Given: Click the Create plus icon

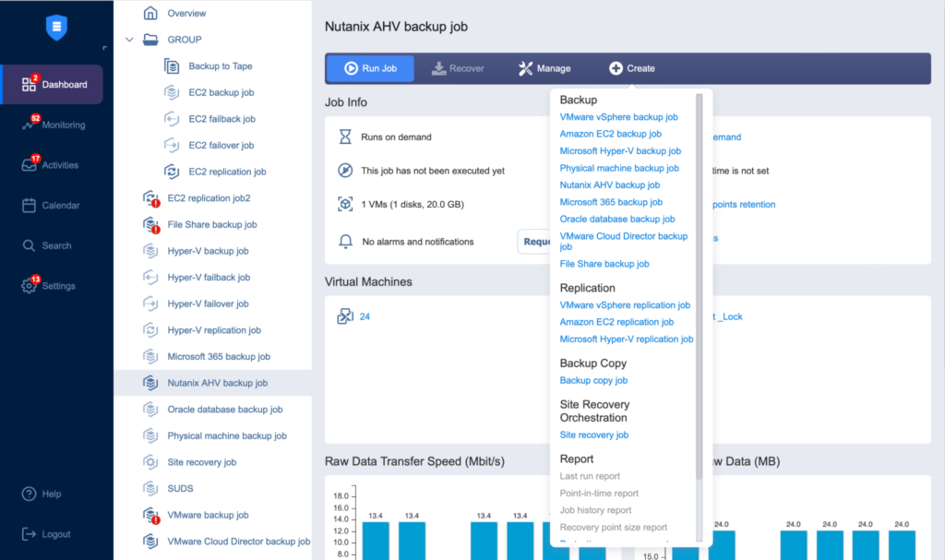Looking at the screenshot, I should [x=616, y=68].
